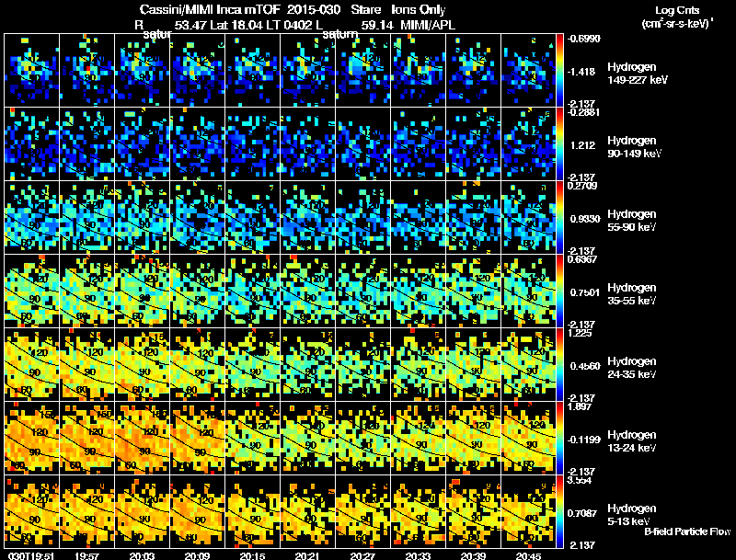The height and width of the screenshot is (560, 736).
Task: Select the 5-13 keV panel at 19:57
Action: tap(86, 512)
